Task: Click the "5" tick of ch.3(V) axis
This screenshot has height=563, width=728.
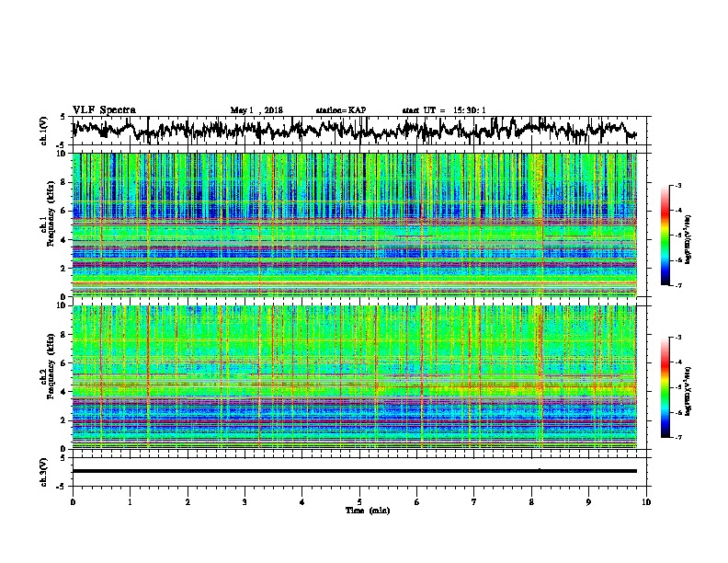Action: (x=63, y=458)
